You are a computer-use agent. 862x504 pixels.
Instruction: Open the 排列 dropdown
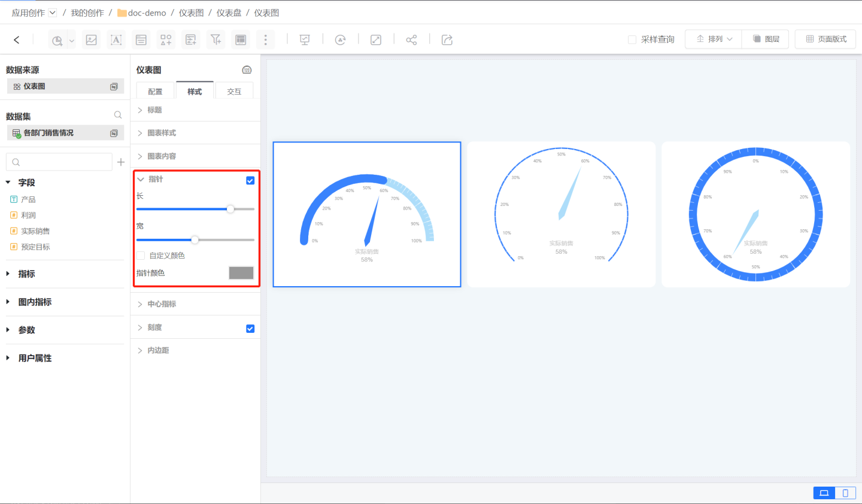tap(714, 40)
